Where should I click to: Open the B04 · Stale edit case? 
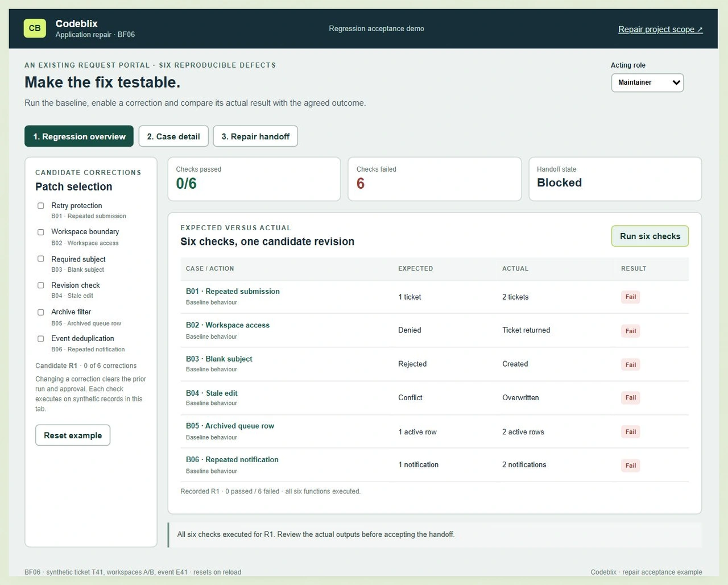(212, 393)
